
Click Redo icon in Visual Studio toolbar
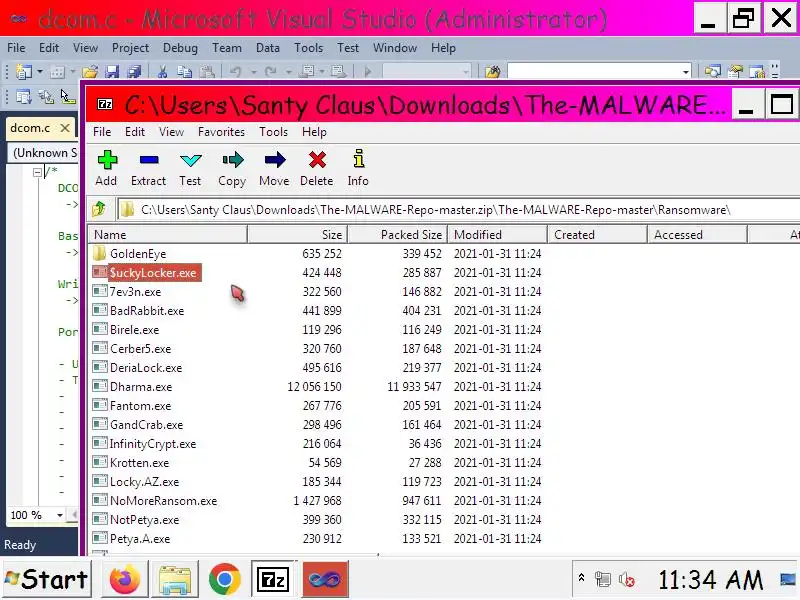(x=271, y=71)
